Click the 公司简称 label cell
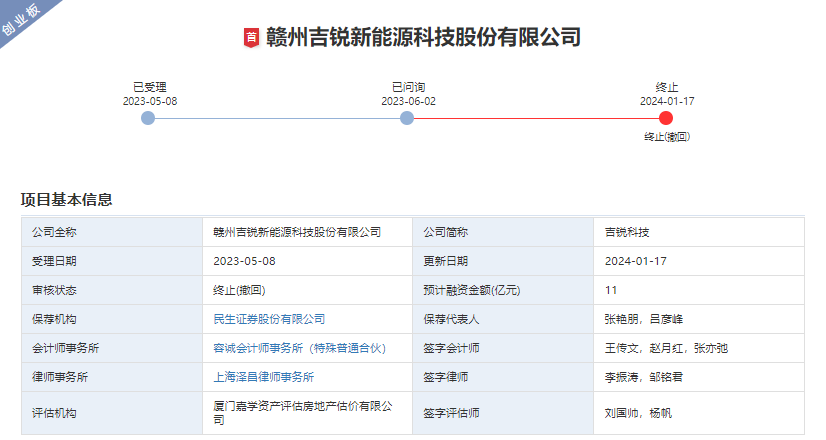The height and width of the screenshot is (440, 826). pyautogui.click(x=503, y=232)
